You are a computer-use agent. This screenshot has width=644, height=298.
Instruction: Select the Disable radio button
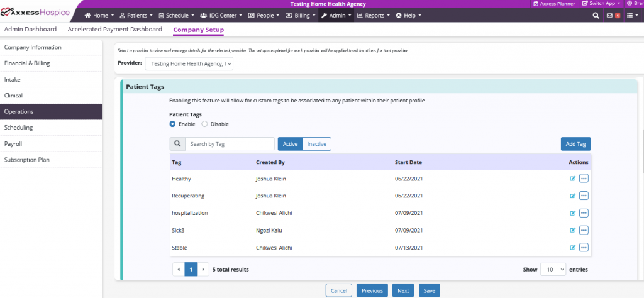[x=204, y=124]
